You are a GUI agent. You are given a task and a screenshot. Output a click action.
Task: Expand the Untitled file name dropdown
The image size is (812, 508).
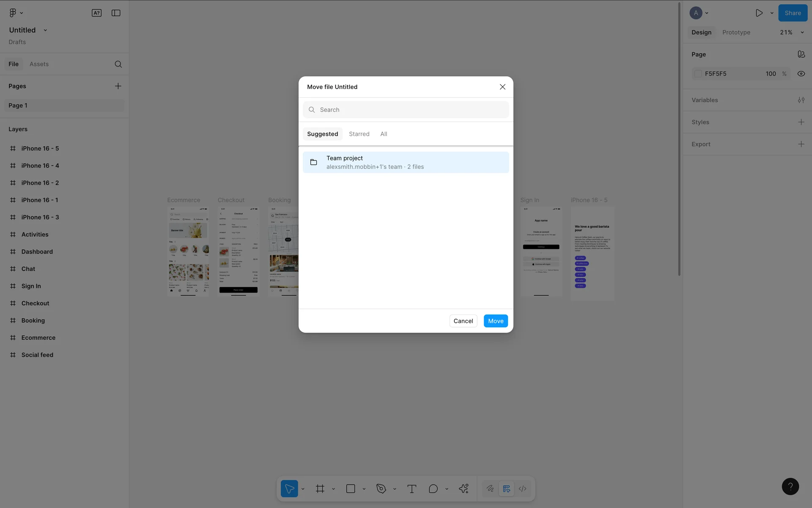(x=45, y=30)
